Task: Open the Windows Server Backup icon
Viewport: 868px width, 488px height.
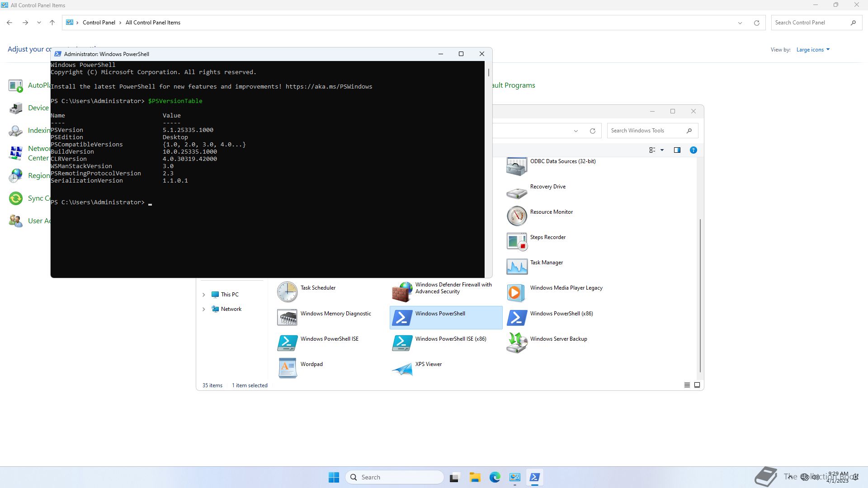Action: point(517,343)
